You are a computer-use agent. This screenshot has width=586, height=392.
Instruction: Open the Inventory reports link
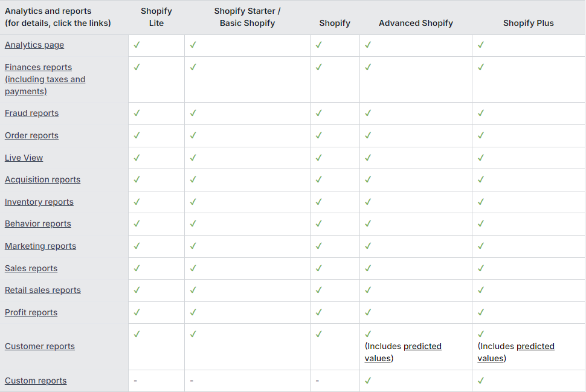(x=39, y=202)
